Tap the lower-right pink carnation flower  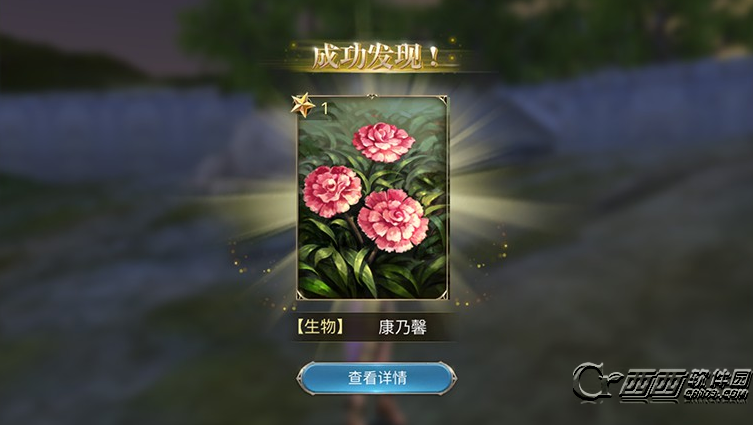(393, 220)
